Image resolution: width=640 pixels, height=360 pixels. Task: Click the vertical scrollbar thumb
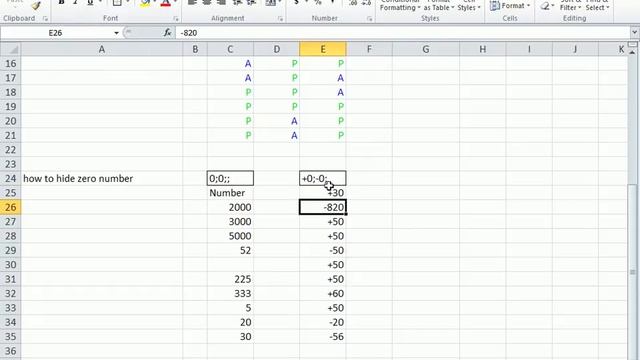[633, 272]
